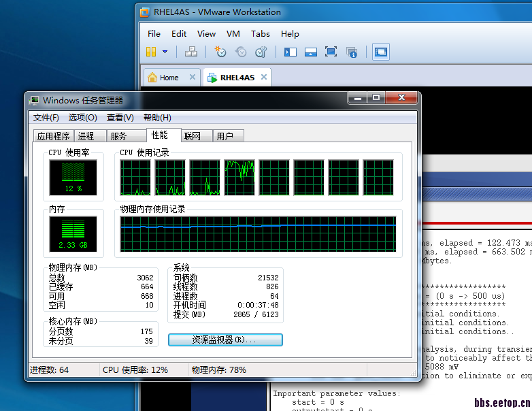
Task: Click the 线程数 value 826
Action: coord(272,286)
